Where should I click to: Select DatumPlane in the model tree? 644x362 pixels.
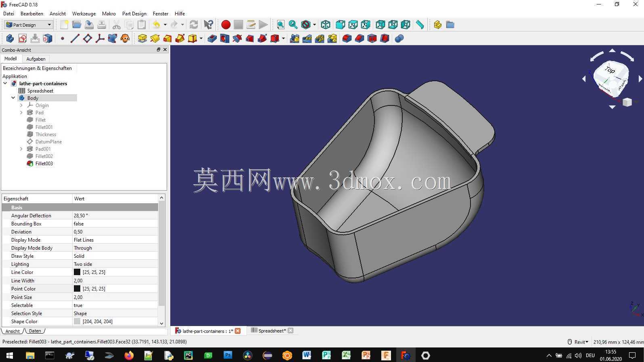tap(48, 141)
